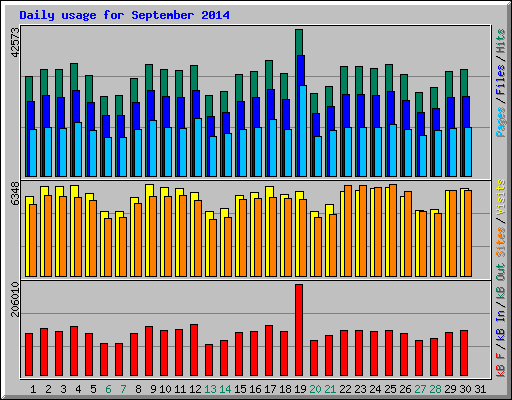Click the "kB Out" legend label
The width and height of the screenshot is (512, 400).
coord(501,281)
